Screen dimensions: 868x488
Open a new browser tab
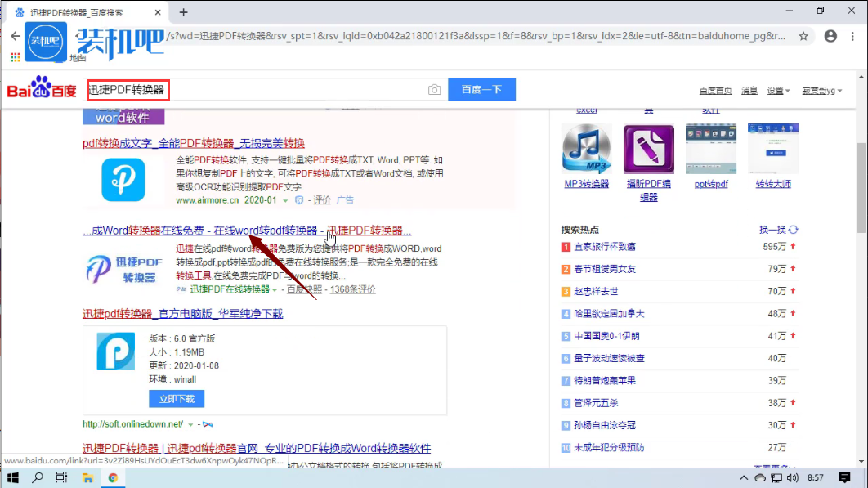(x=184, y=12)
